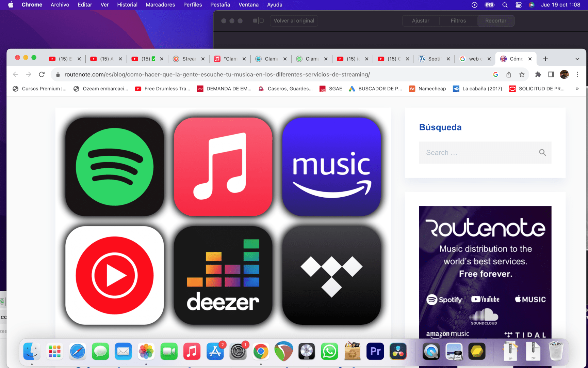Viewport: 588px width, 368px height.
Task: Open Photos from the dock
Action: coord(146,351)
